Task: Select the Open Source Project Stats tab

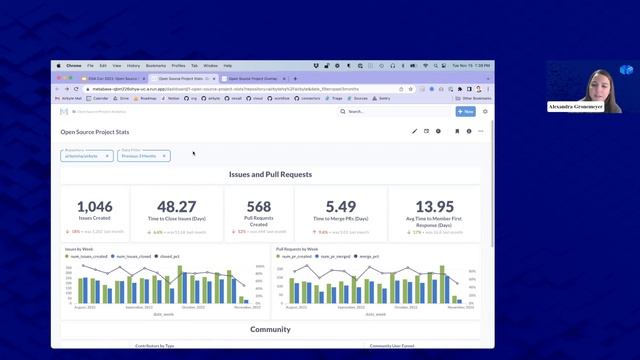Action: pos(184,78)
